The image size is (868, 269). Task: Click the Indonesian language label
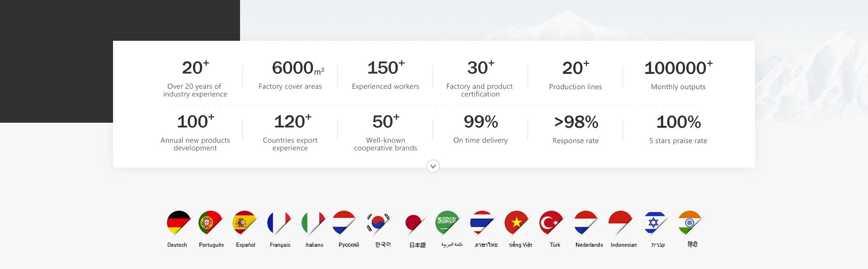pos(623,245)
